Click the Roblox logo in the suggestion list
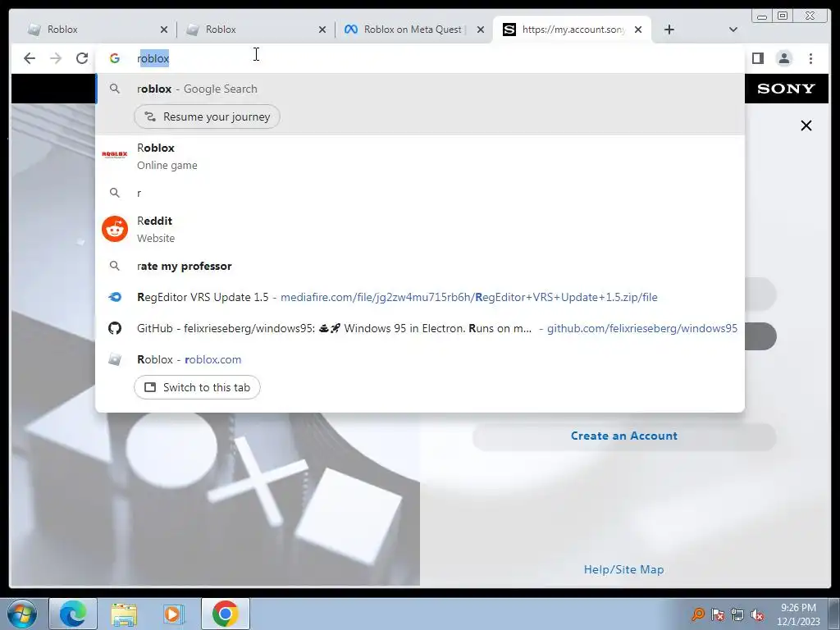The height and width of the screenshot is (630, 840). pyautogui.click(x=115, y=154)
